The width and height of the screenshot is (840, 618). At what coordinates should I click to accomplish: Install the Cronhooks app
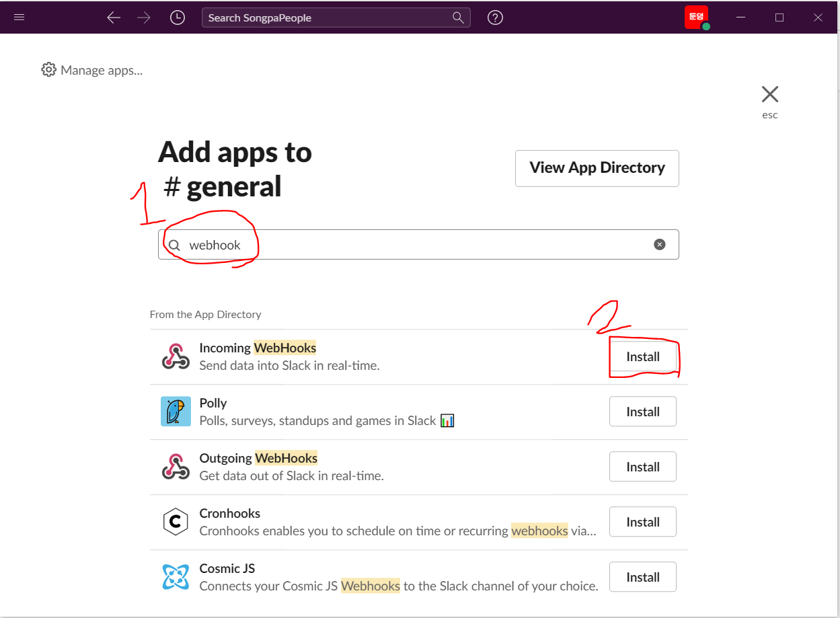[643, 522]
